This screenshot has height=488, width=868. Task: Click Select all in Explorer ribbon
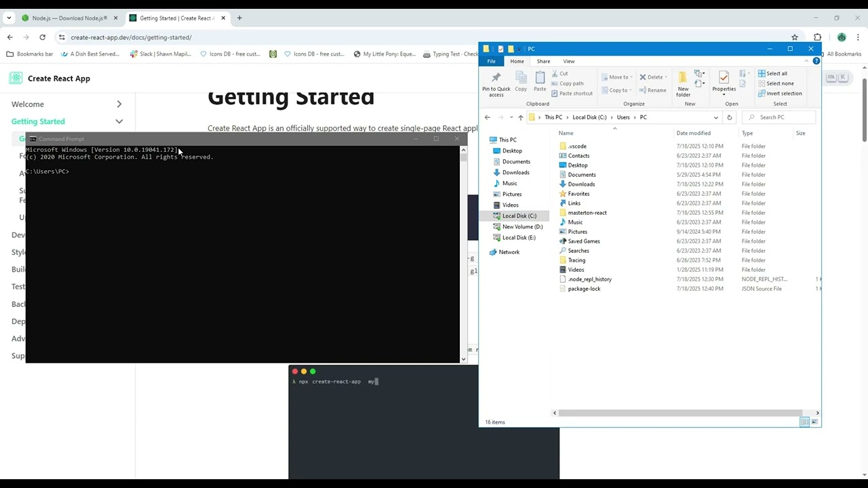point(772,74)
